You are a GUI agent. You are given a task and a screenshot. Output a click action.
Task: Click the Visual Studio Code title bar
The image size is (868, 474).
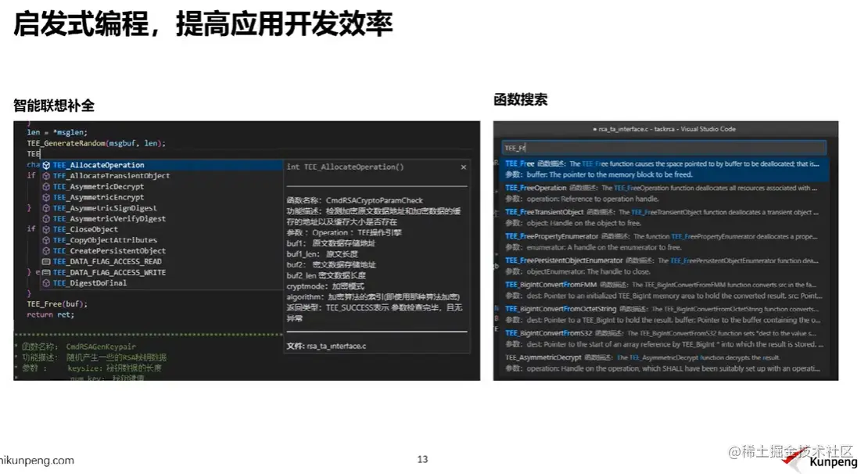pyautogui.click(x=665, y=129)
